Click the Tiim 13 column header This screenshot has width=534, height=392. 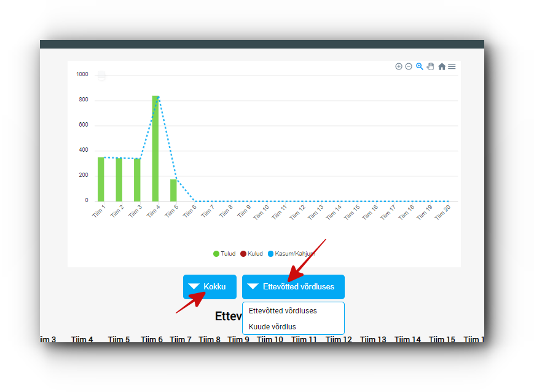[373, 339]
